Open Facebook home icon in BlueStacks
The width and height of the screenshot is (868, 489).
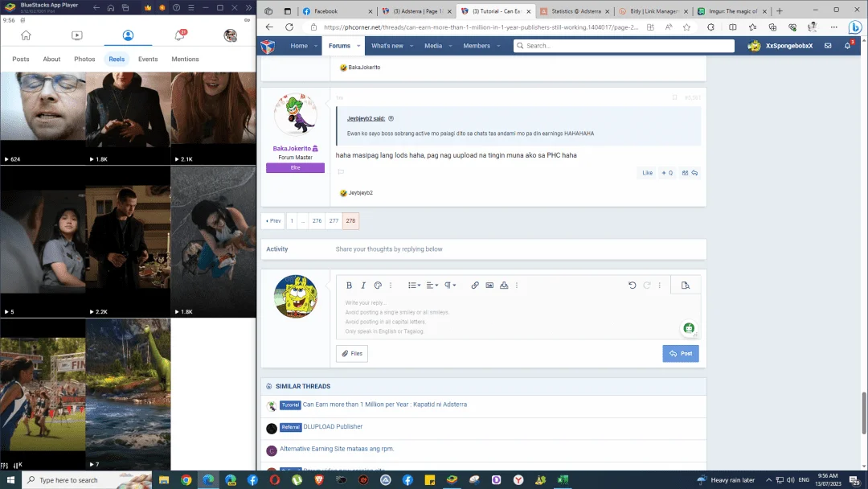pyautogui.click(x=26, y=35)
